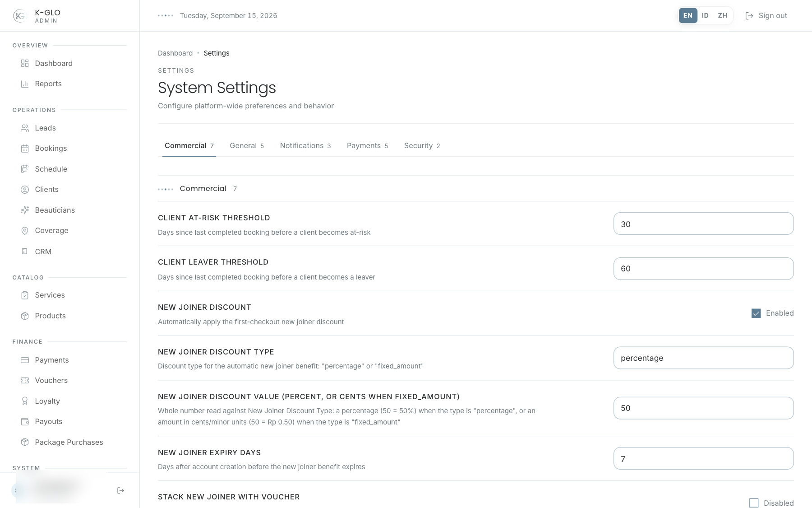
Task: Focus the New Joiner Expiry Days field
Action: click(x=703, y=458)
